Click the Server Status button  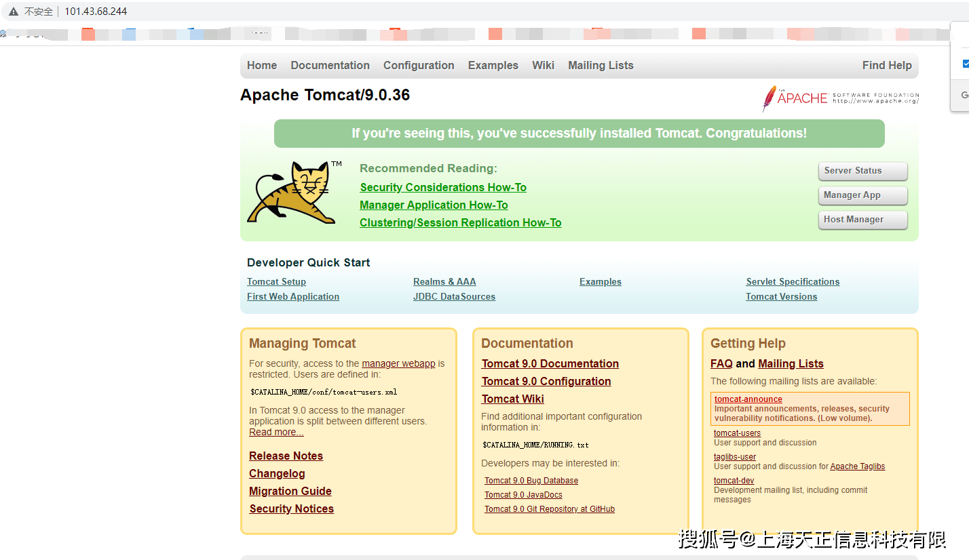pos(862,171)
